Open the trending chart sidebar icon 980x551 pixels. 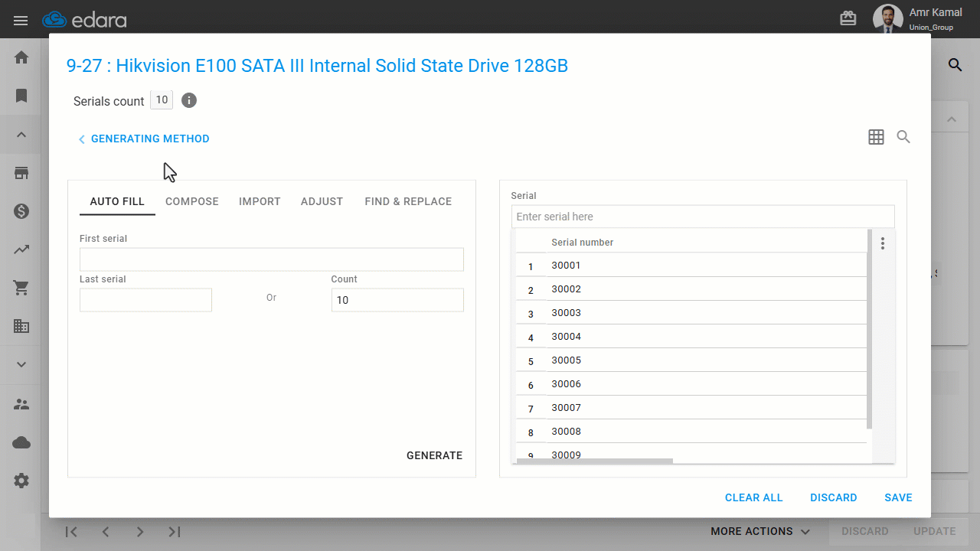(21, 249)
